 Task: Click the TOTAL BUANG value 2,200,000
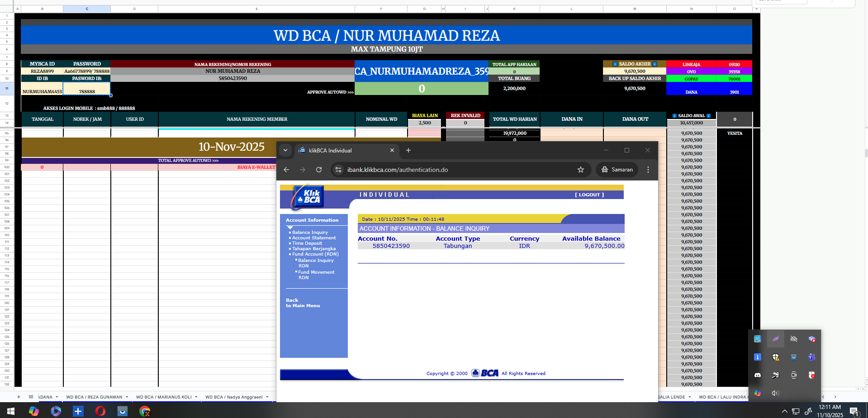click(x=514, y=89)
